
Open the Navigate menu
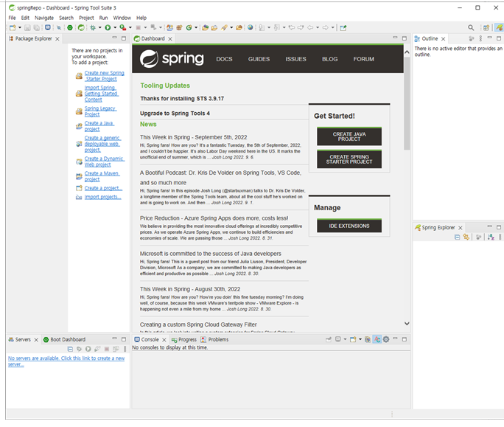point(44,18)
